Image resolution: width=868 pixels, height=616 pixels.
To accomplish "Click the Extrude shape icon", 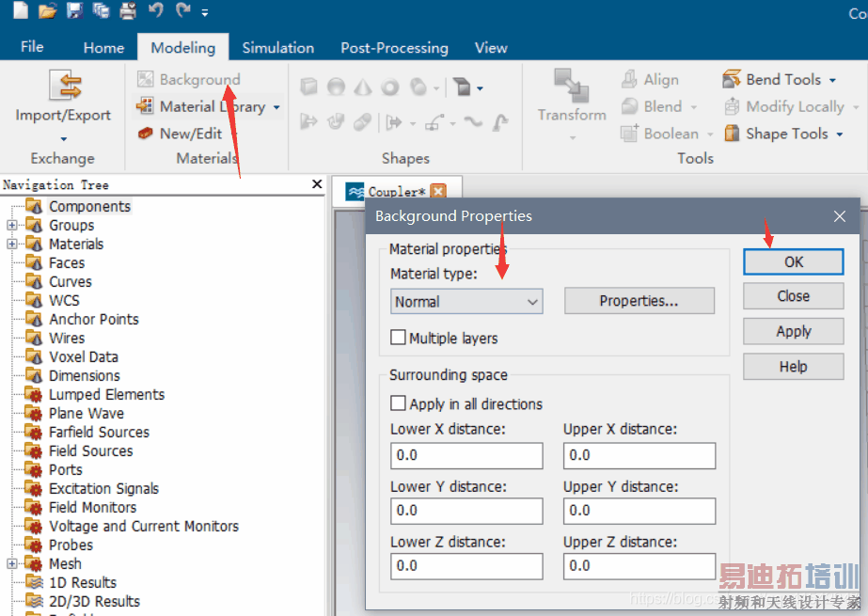I will (461, 87).
